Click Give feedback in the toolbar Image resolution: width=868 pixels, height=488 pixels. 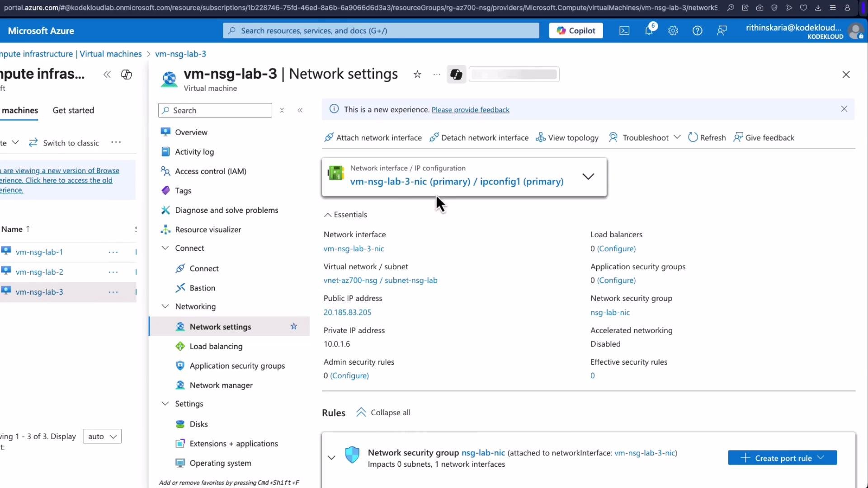coord(764,138)
